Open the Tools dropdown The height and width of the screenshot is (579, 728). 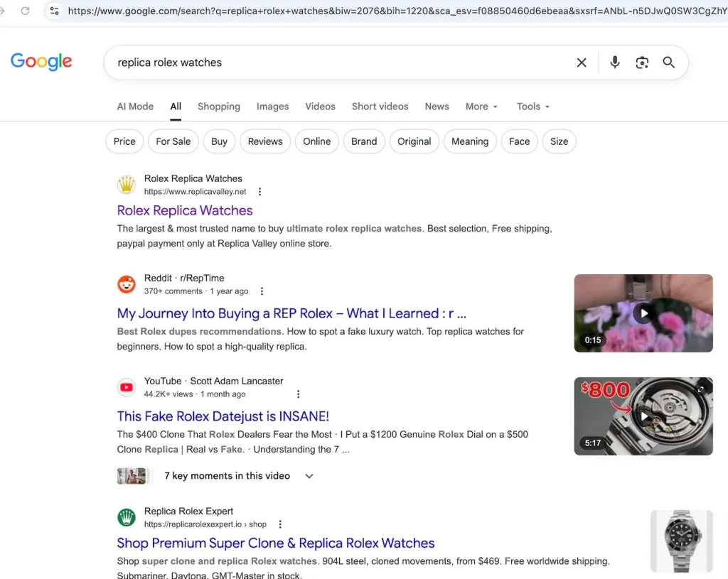(533, 107)
